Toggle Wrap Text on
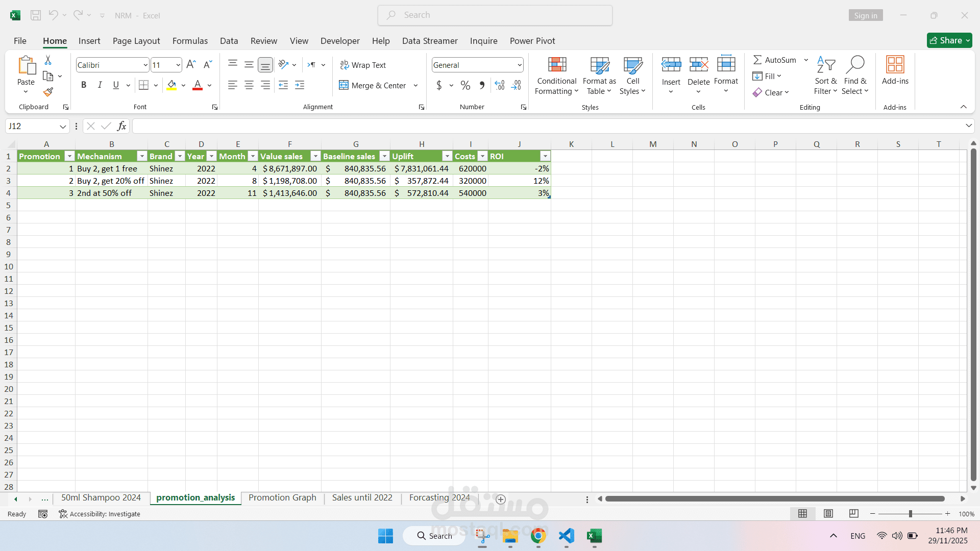The image size is (980, 551). [x=363, y=65]
